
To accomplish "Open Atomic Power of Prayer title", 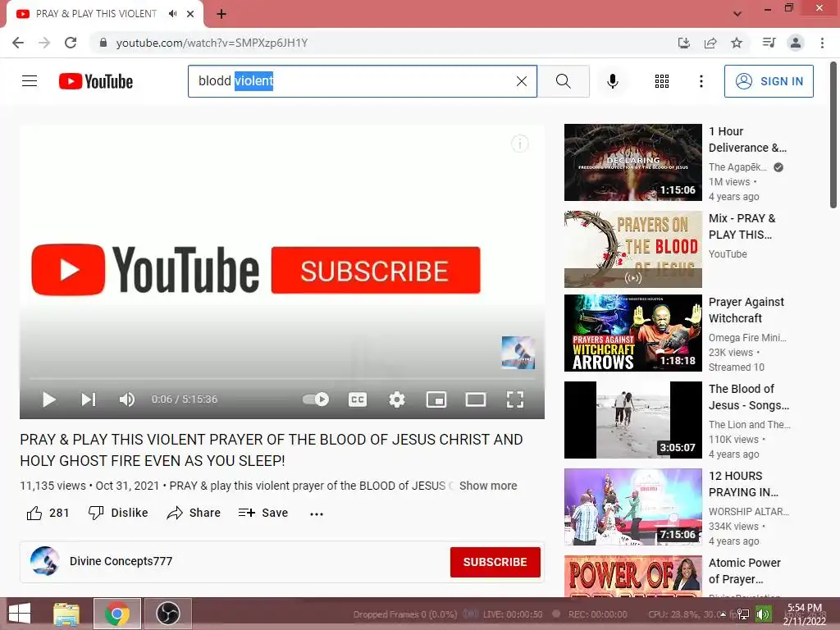I will (x=744, y=571).
